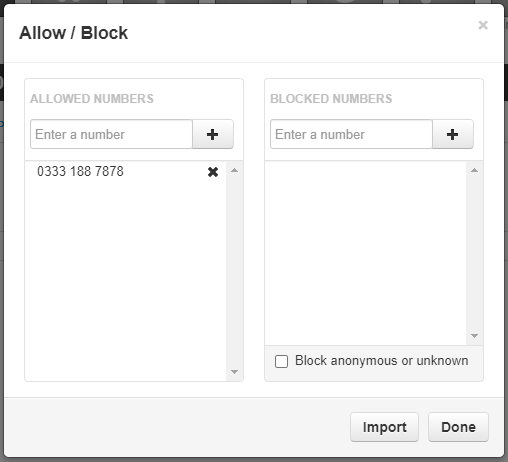
Task: Open the Import numbers option
Action: [384, 427]
